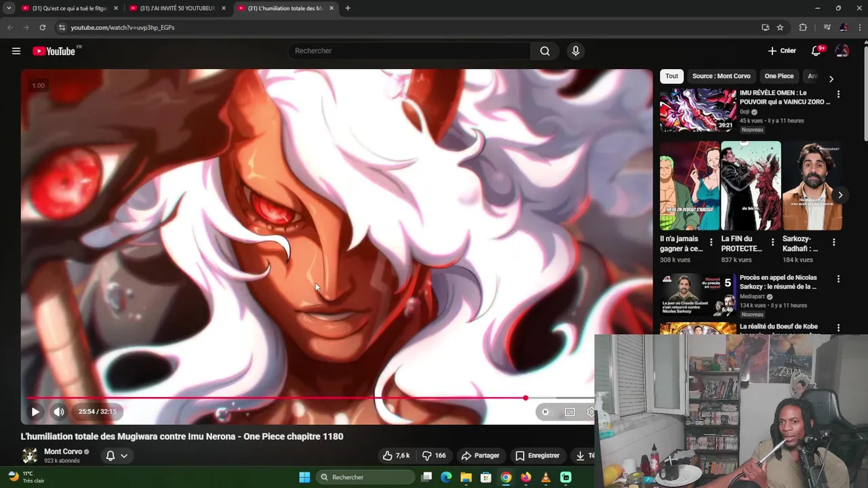Open the Mont Corvo channel name link

click(x=63, y=451)
